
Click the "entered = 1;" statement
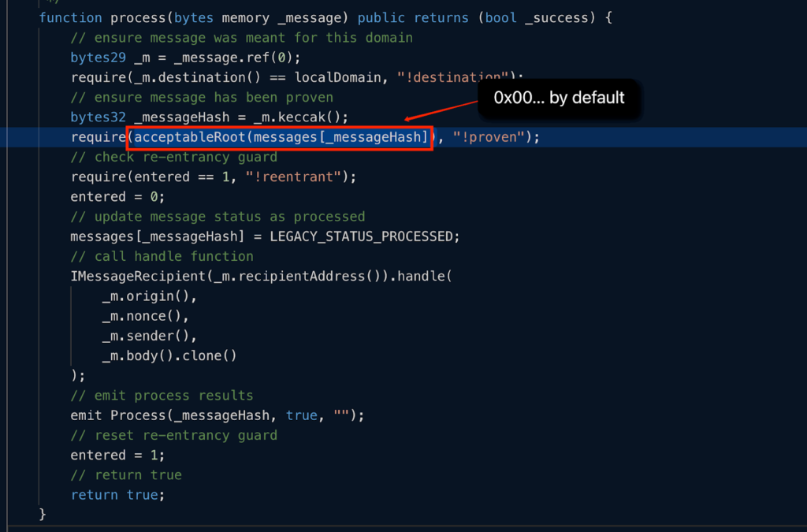(x=117, y=455)
